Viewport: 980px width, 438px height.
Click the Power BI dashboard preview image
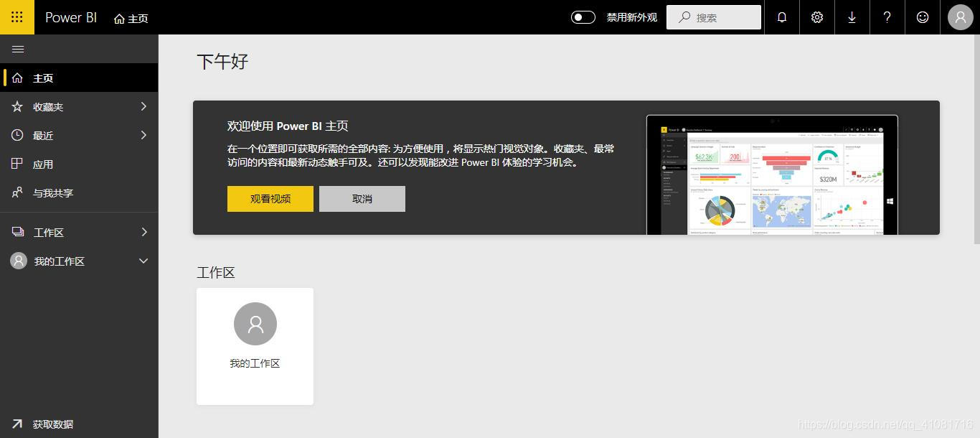[x=772, y=174]
